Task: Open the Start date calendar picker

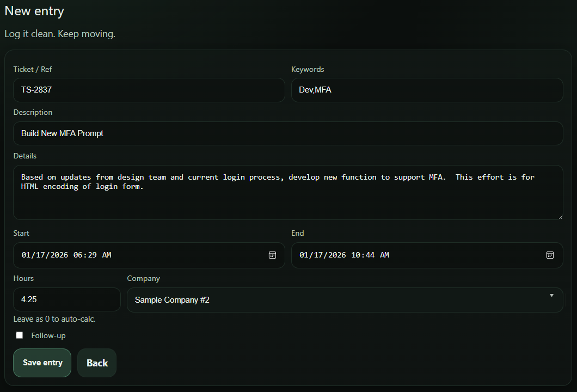Action: point(272,255)
